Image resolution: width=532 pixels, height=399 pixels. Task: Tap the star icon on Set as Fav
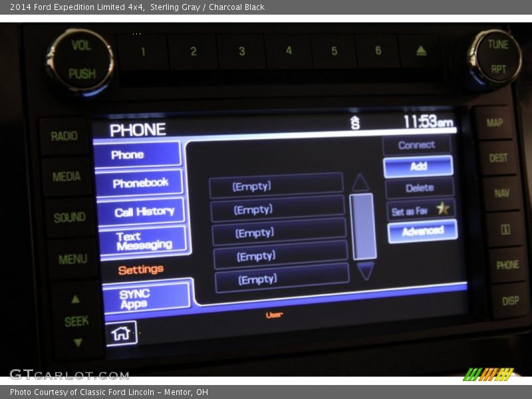pyautogui.click(x=443, y=208)
